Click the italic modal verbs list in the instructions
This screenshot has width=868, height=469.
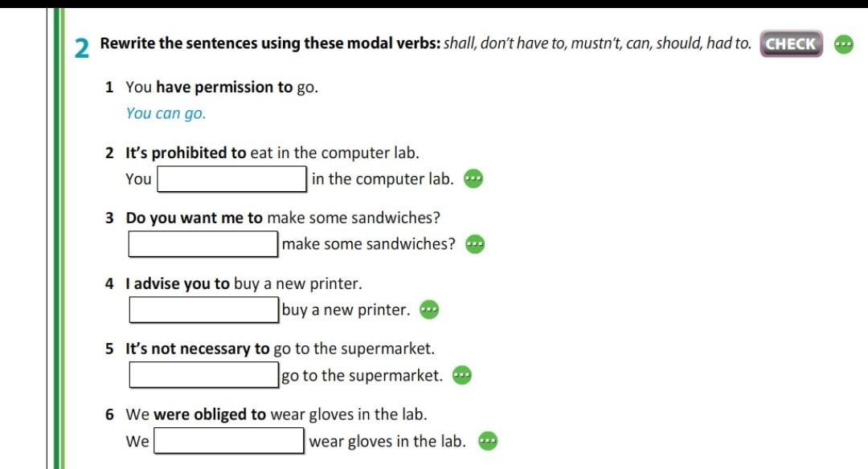tap(597, 43)
